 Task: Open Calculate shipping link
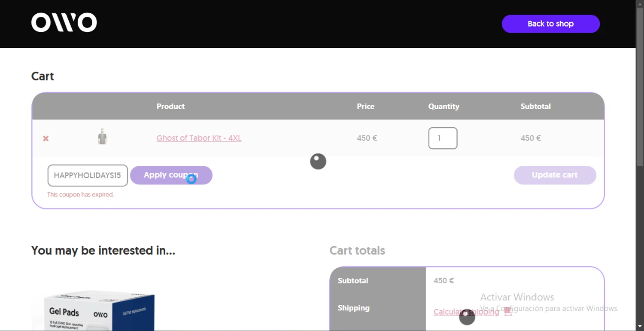pyautogui.click(x=466, y=312)
